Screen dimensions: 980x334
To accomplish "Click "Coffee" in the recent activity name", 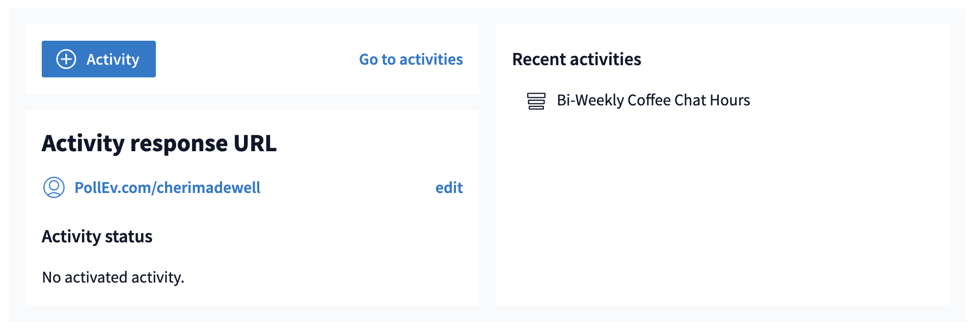I will (648, 100).
